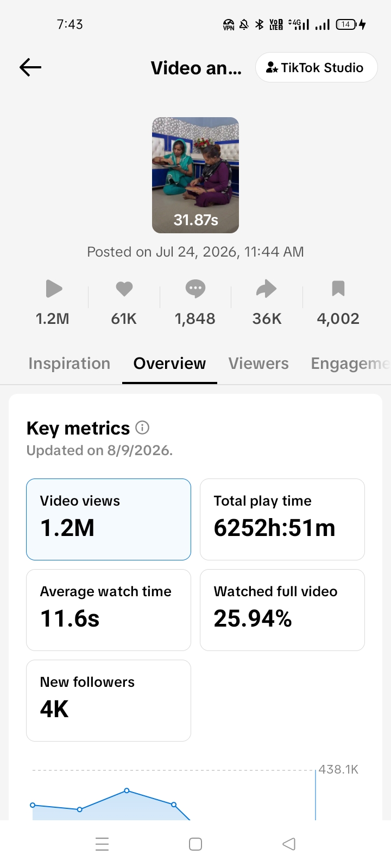Screen dimensions: 391x868
Task: Tap the play count icon
Action: click(x=54, y=289)
